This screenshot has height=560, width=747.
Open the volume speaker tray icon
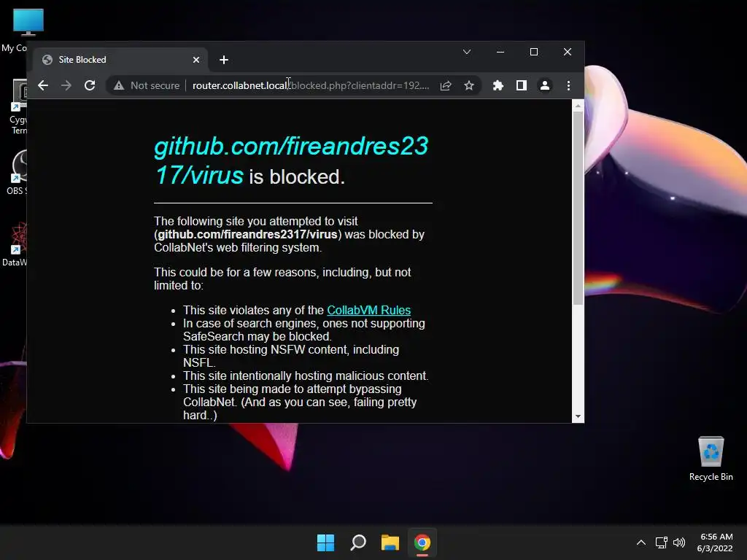[x=679, y=542]
